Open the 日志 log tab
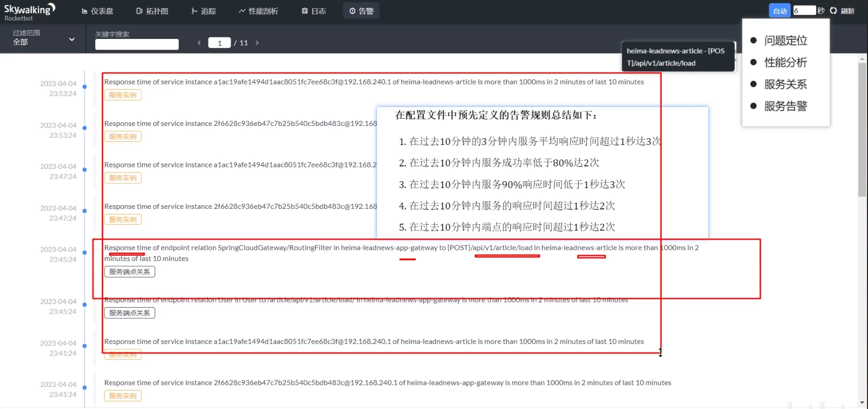868x409 pixels. point(314,11)
